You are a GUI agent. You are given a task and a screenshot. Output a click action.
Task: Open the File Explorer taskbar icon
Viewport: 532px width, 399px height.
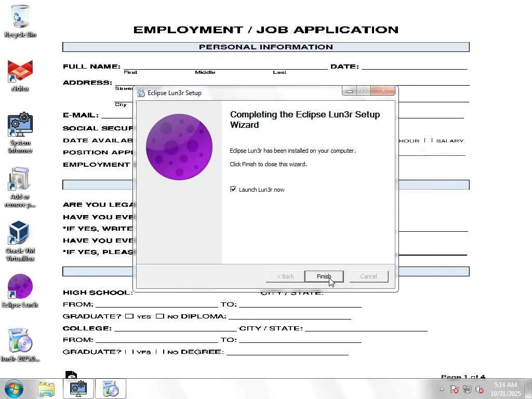pos(46,389)
